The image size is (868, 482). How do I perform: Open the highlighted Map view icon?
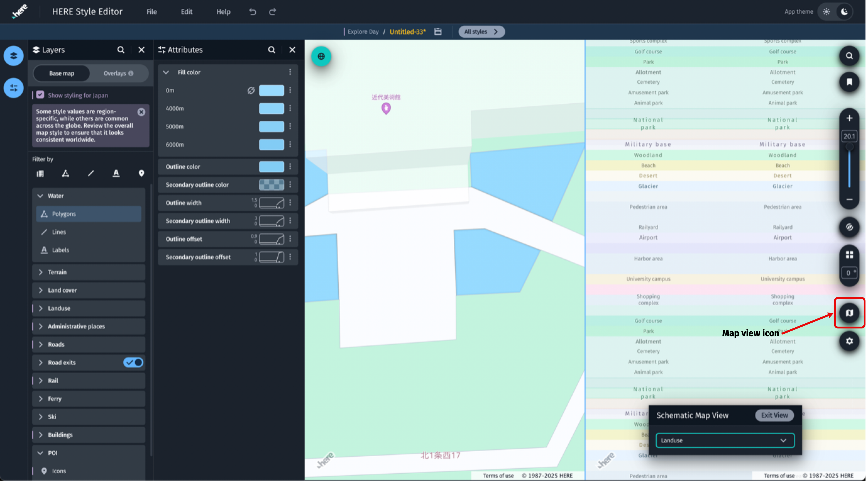(x=850, y=313)
